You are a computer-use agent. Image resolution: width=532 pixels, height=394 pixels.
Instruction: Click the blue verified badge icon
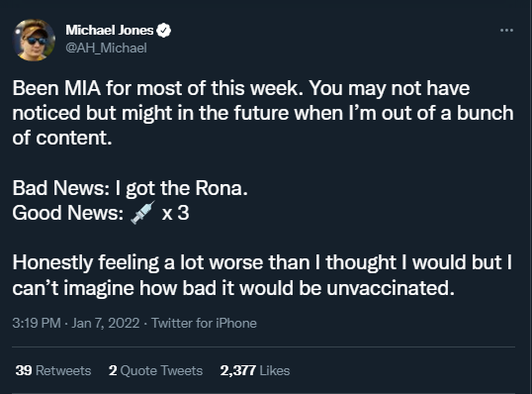(163, 31)
